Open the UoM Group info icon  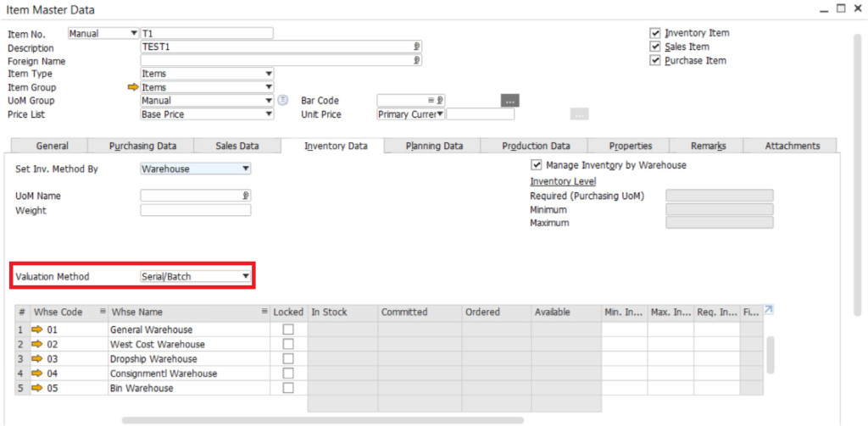click(283, 100)
